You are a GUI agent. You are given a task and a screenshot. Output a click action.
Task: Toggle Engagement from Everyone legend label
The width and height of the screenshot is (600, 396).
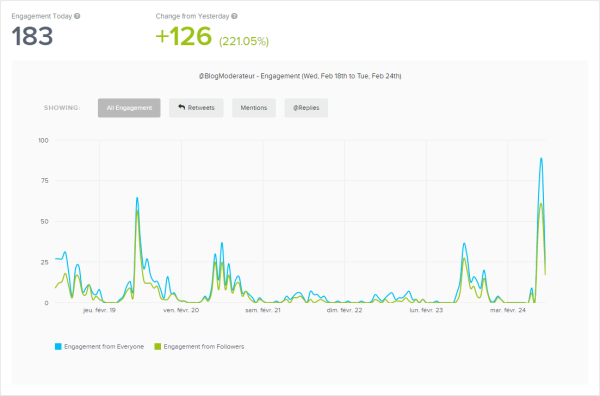coord(104,347)
